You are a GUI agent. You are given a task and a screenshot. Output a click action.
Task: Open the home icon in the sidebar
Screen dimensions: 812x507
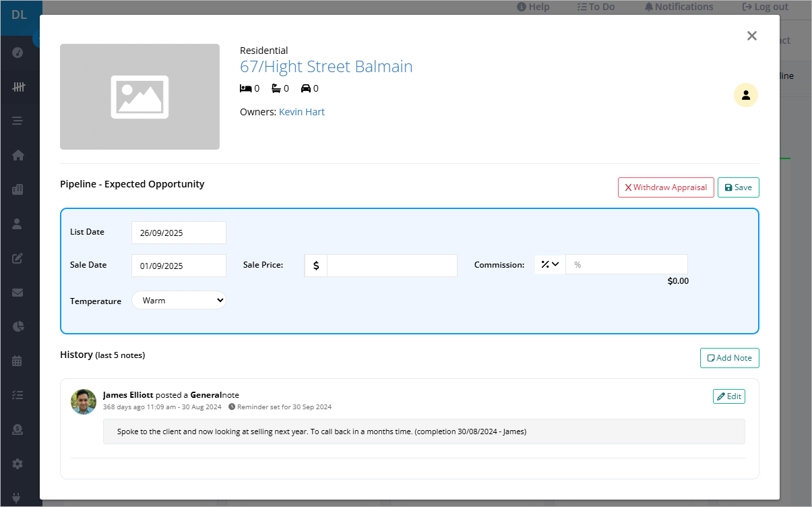pyautogui.click(x=19, y=154)
